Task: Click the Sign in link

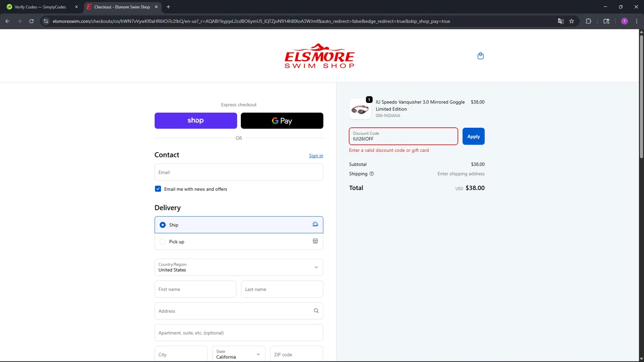Action: (x=316, y=156)
